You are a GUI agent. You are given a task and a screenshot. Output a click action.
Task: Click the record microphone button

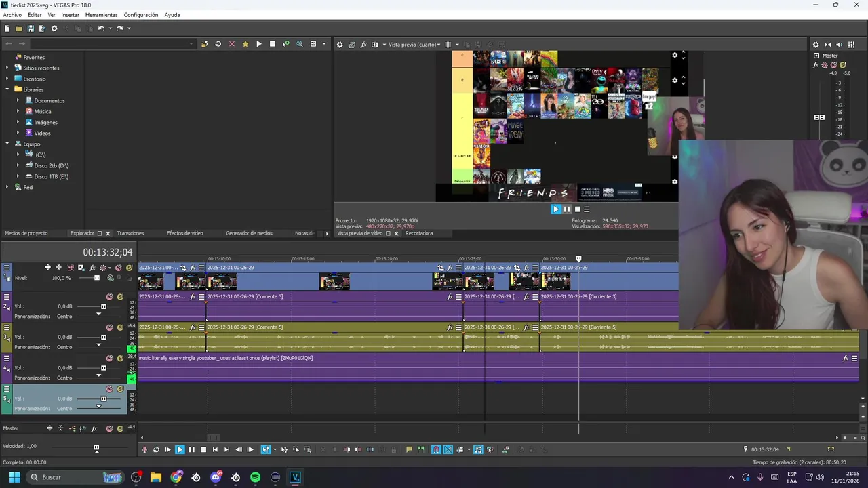click(144, 449)
